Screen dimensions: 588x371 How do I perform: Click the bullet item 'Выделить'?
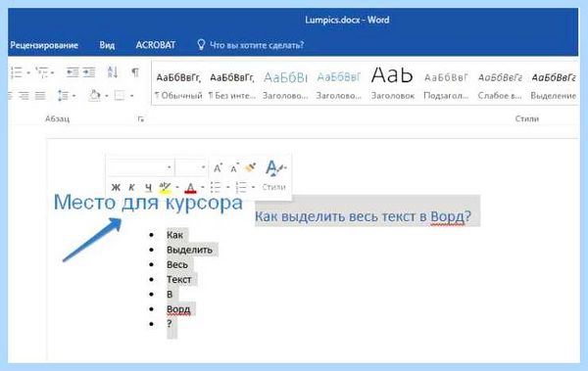pos(189,250)
